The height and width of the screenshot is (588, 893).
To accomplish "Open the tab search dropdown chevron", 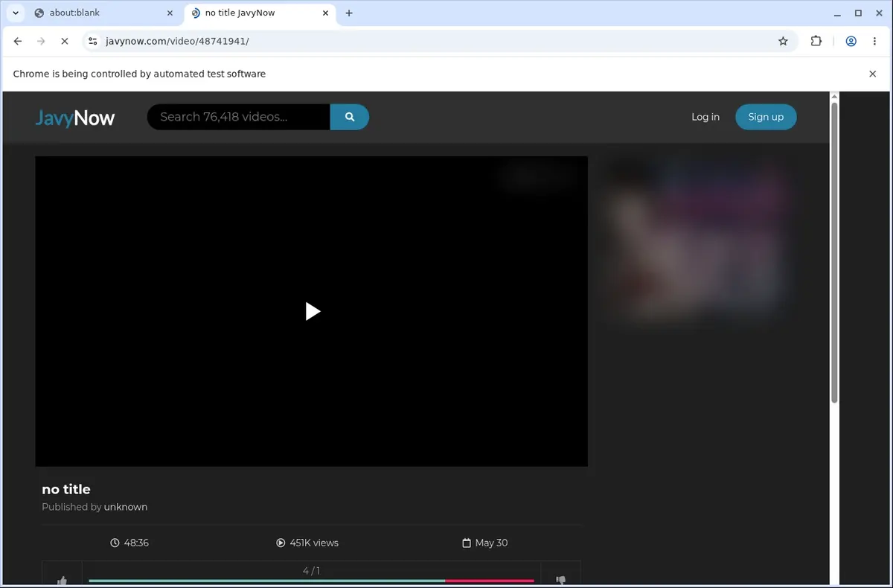I will 16,13.
